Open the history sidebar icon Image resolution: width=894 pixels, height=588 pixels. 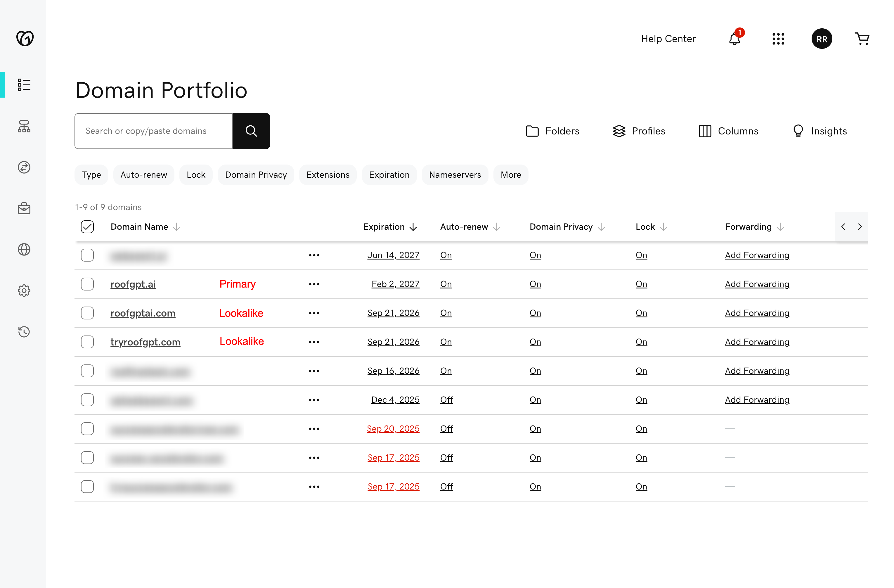pyautogui.click(x=24, y=332)
